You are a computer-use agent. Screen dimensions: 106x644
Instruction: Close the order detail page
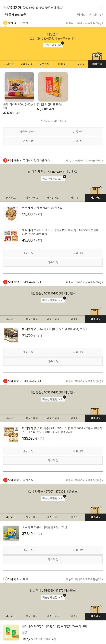tap(101, 8)
